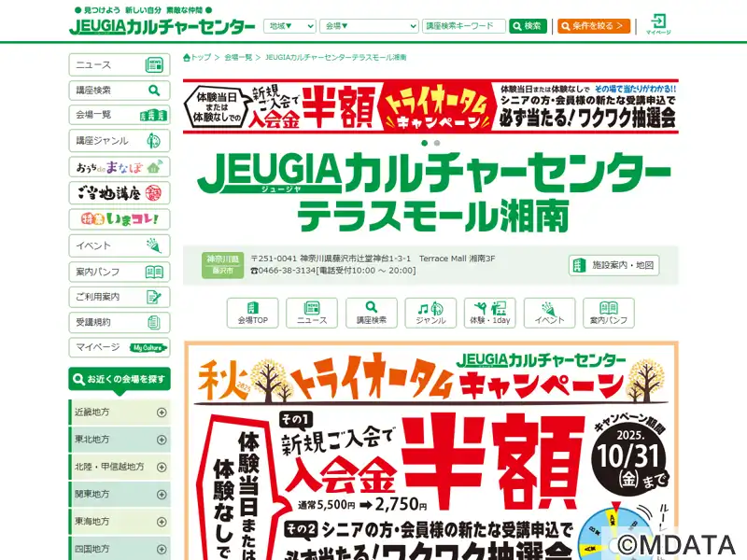This screenshot has width=747, height=560.
Task: Open the ご当地講座 banner button
Action: tap(120, 193)
